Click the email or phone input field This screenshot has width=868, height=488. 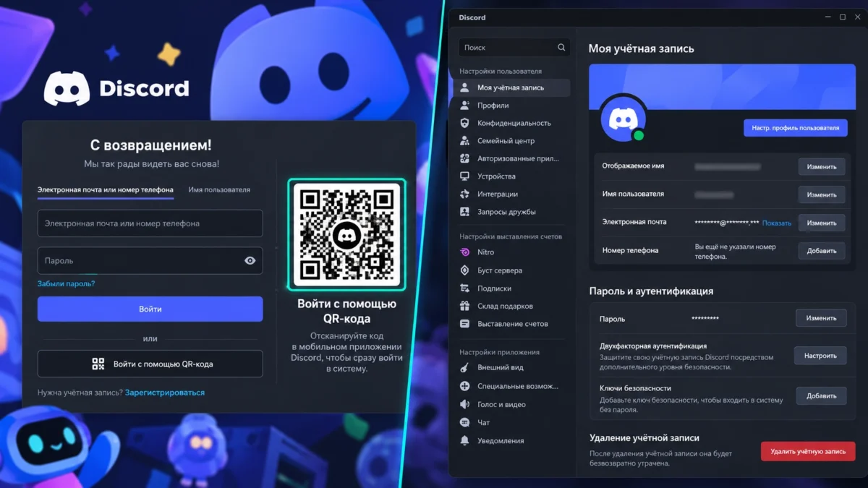point(150,223)
